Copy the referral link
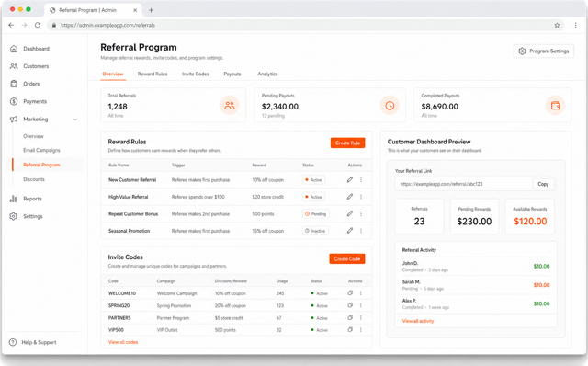The height and width of the screenshot is (366, 588). (x=543, y=184)
